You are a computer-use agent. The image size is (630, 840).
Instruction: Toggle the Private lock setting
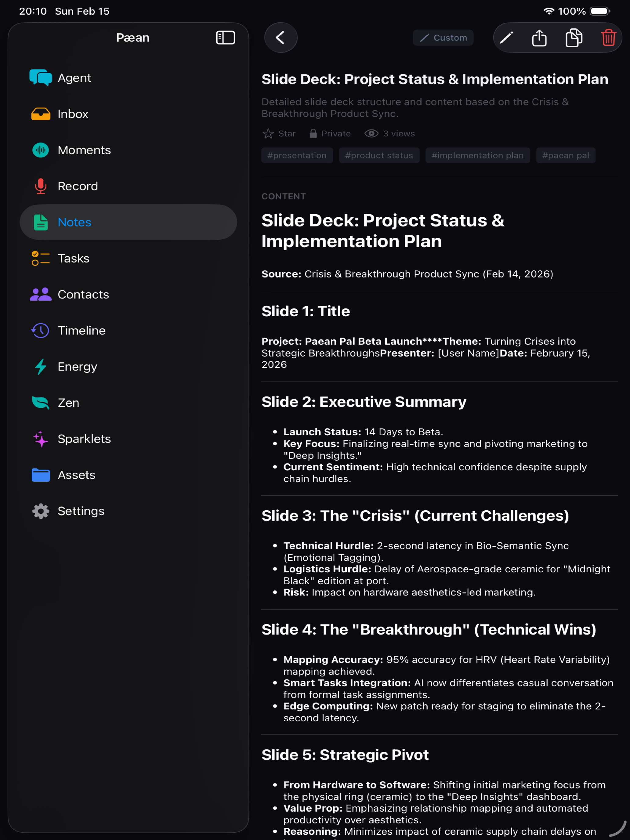(330, 134)
